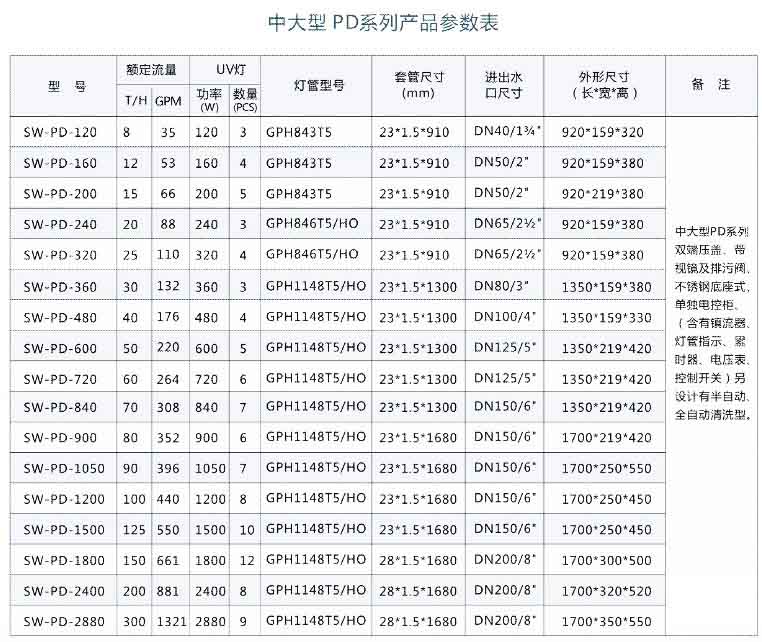Screen dimensions: 762x642
Task: Select the 1321 GPM value cell
Action: 169,620
